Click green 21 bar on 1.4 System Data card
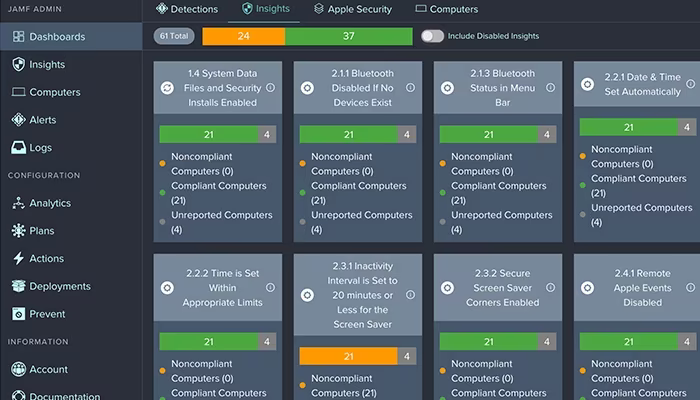Viewport: 700px width, 400px height. click(x=208, y=134)
